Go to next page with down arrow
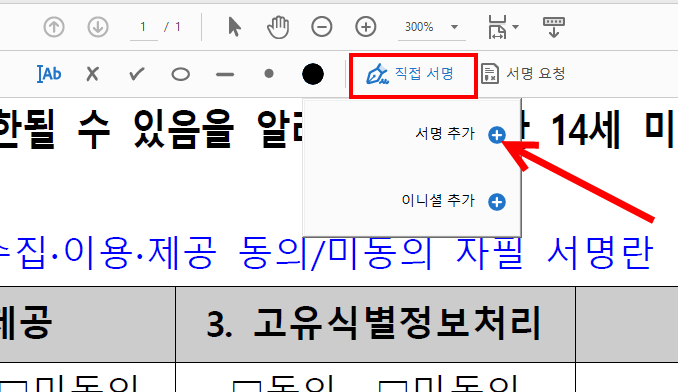678x392 pixels. coord(98,27)
